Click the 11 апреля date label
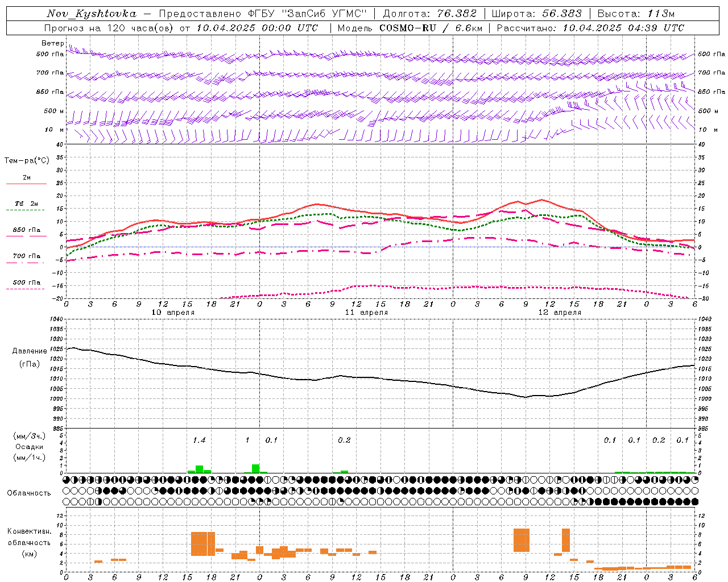Viewport: 728px width, 582px height. point(366,313)
